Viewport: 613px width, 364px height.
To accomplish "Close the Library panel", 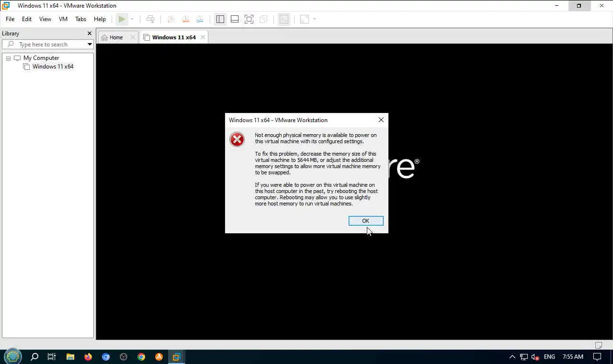I will click(89, 33).
